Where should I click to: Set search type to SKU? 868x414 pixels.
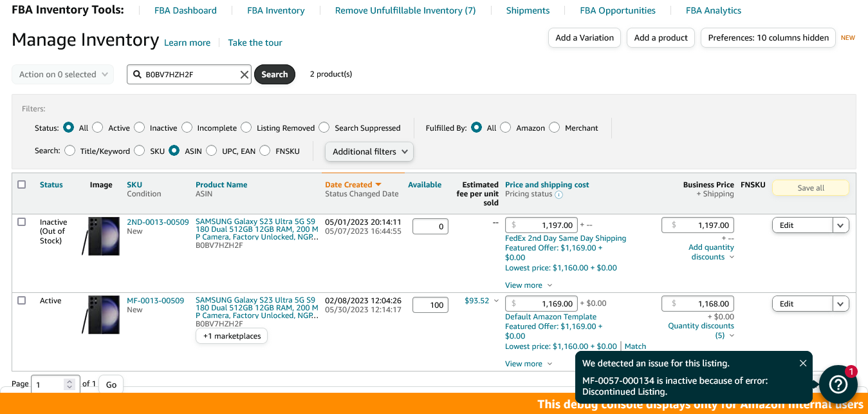point(140,151)
